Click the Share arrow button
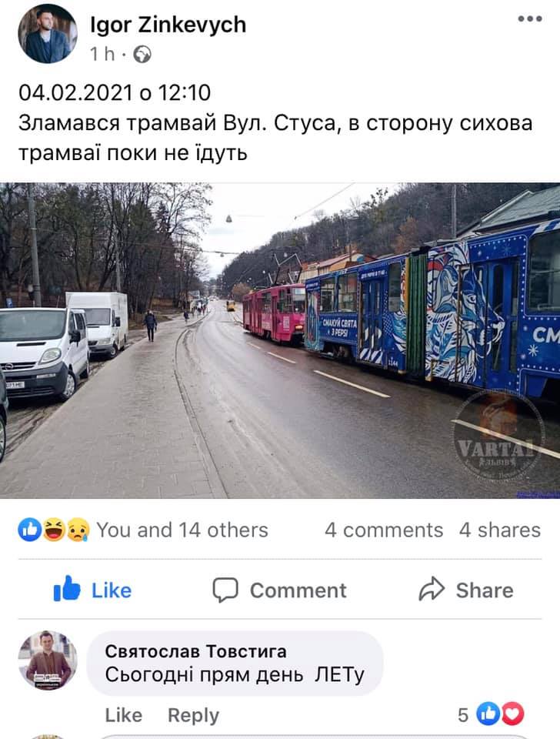The height and width of the screenshot is (739, 560). [x=466, y=590]
